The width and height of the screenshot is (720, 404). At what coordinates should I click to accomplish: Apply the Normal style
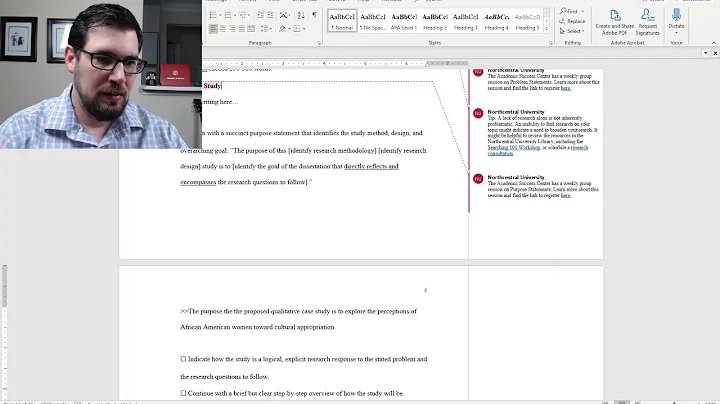click(x=342, y=21)
